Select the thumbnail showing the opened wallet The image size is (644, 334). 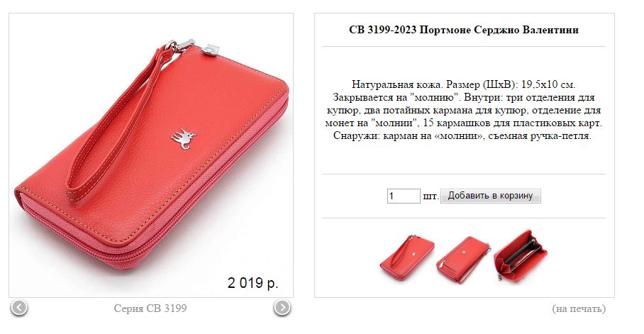[521, 257]
